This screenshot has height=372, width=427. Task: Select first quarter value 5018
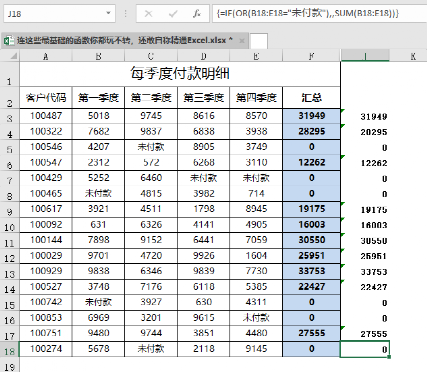pyautogui.click(x=98, y=116)
